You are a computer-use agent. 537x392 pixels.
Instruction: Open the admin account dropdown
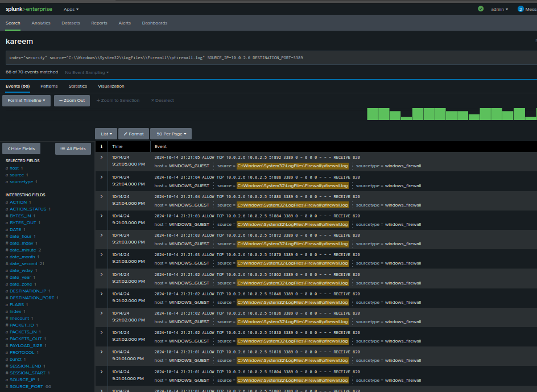497,9
